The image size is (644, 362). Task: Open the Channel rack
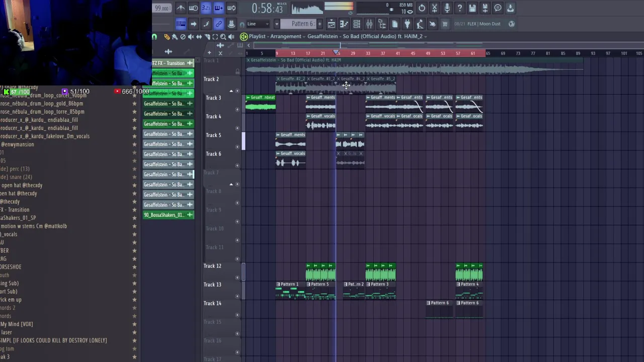point(357,24)
